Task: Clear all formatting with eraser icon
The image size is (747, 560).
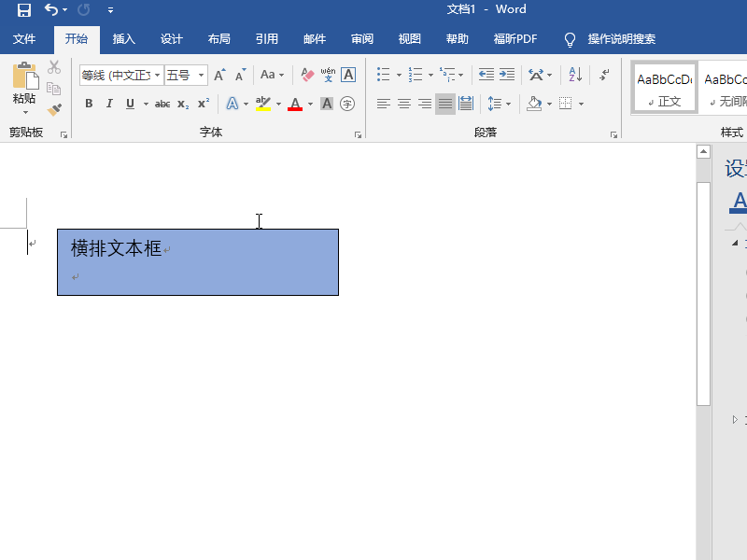Action: point(307,75)
